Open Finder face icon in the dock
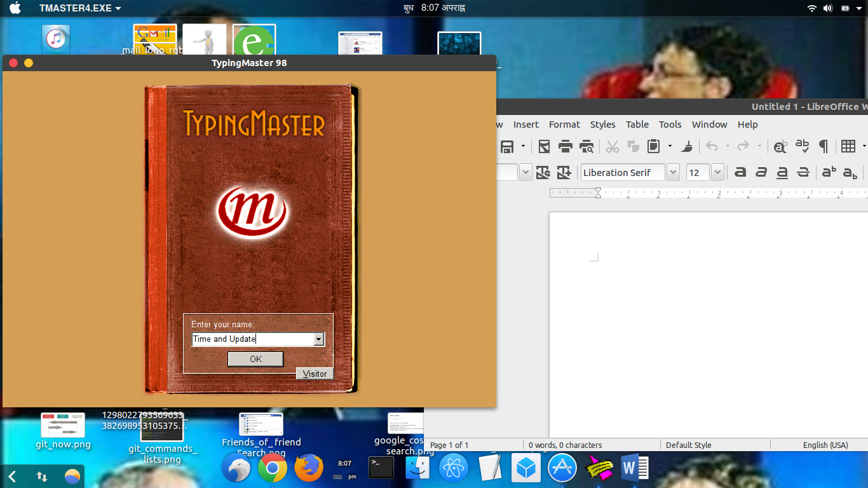Image resolution: width=868 pixels, height=488 pixels. (x=419, y=468)
